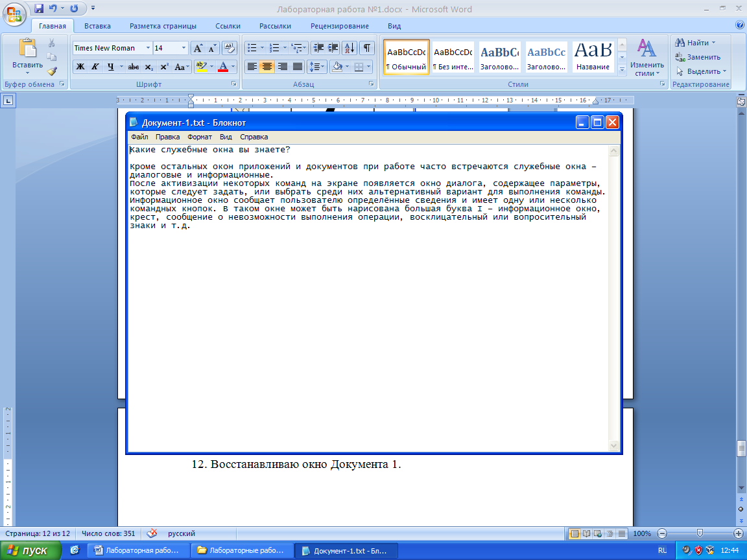Viewport: 747px width, 560px height.
Task: Open underline style dropdown arrow
Action: coord(121,67)
